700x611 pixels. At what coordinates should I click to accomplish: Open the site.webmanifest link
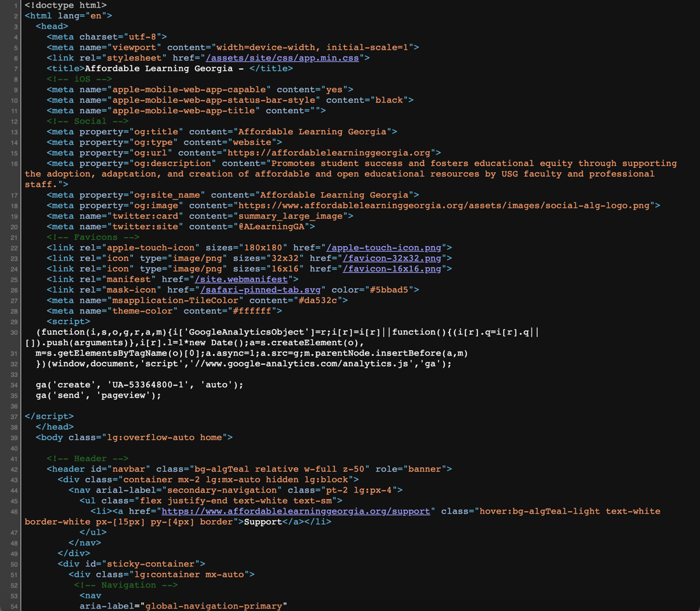pos(242,279)
